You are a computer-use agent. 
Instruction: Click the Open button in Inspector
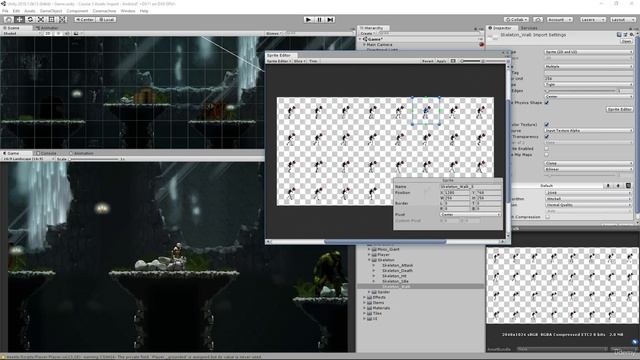[x=626, y=41]
